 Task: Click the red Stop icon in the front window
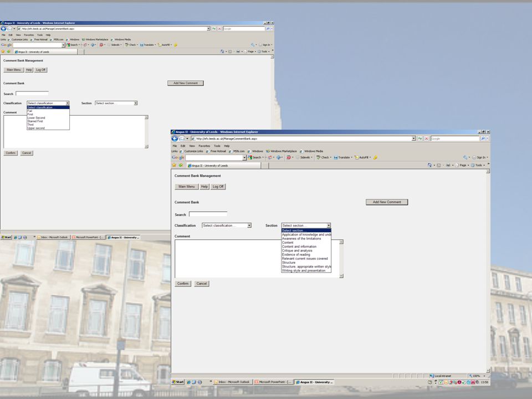(x=426, y=139)
